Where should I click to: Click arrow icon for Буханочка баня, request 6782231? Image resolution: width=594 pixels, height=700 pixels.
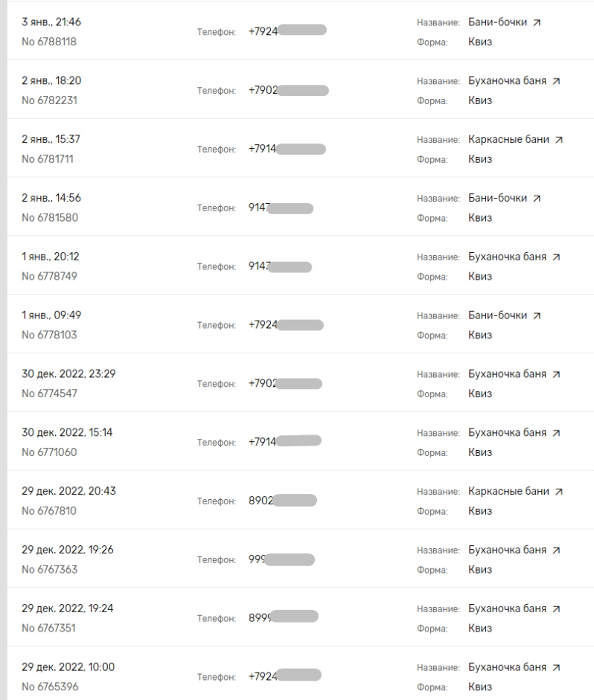(555, 82)
